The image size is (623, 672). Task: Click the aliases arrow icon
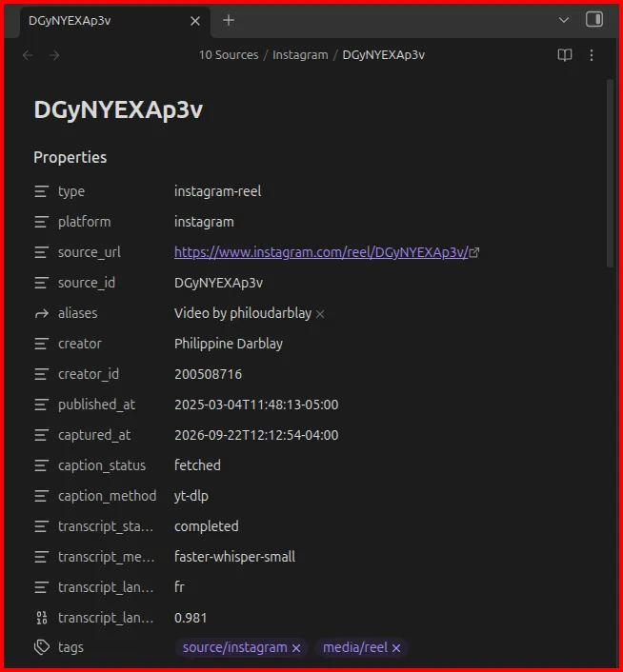(x=41, y=314)
